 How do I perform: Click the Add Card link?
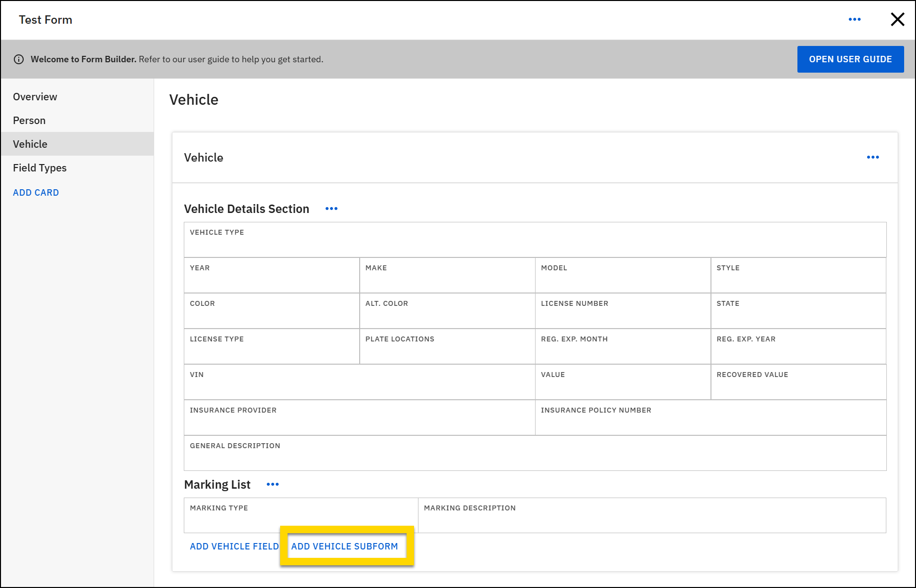pos(36,192)
